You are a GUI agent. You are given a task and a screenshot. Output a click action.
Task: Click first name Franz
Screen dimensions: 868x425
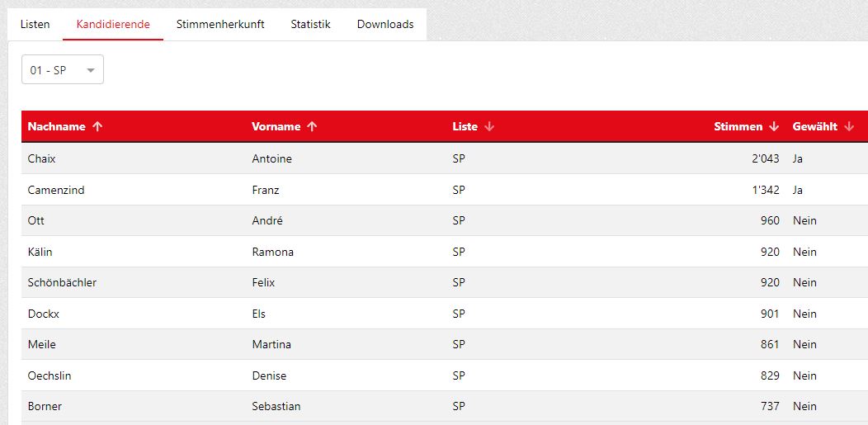point(266,190)
